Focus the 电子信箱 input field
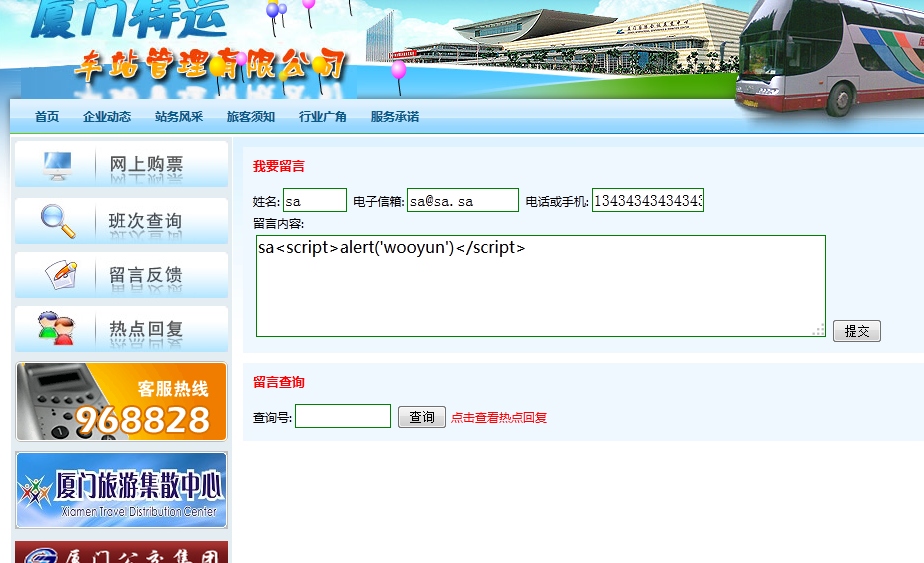The image size is (924, 563). coord(463,200)
